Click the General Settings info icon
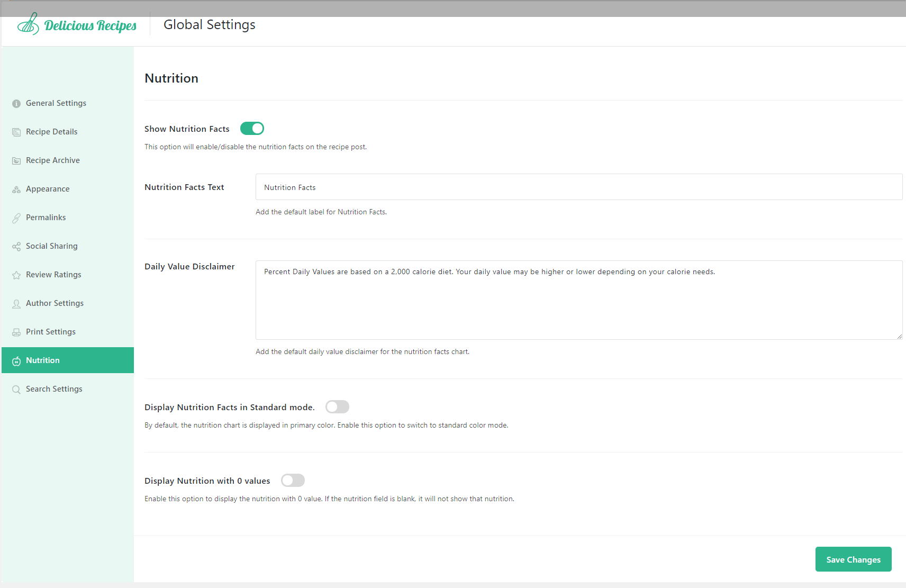 point(16,103)
